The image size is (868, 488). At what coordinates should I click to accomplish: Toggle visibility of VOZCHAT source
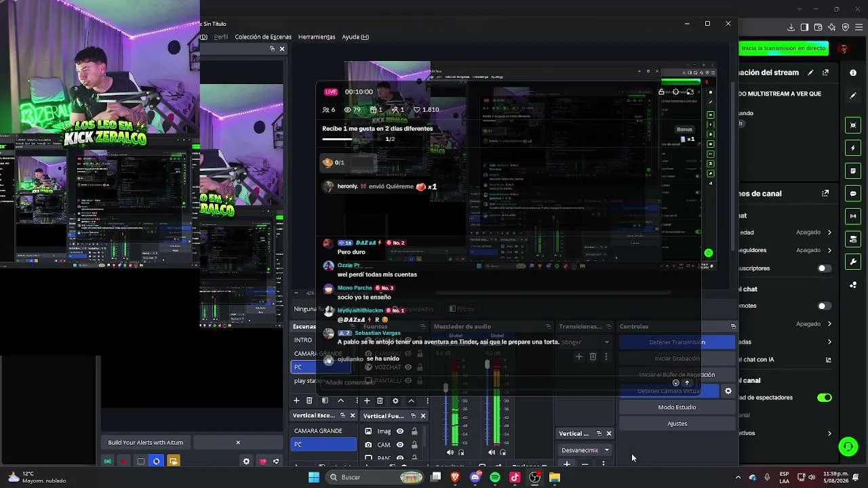pyautogui.click(x=408, y=367)
